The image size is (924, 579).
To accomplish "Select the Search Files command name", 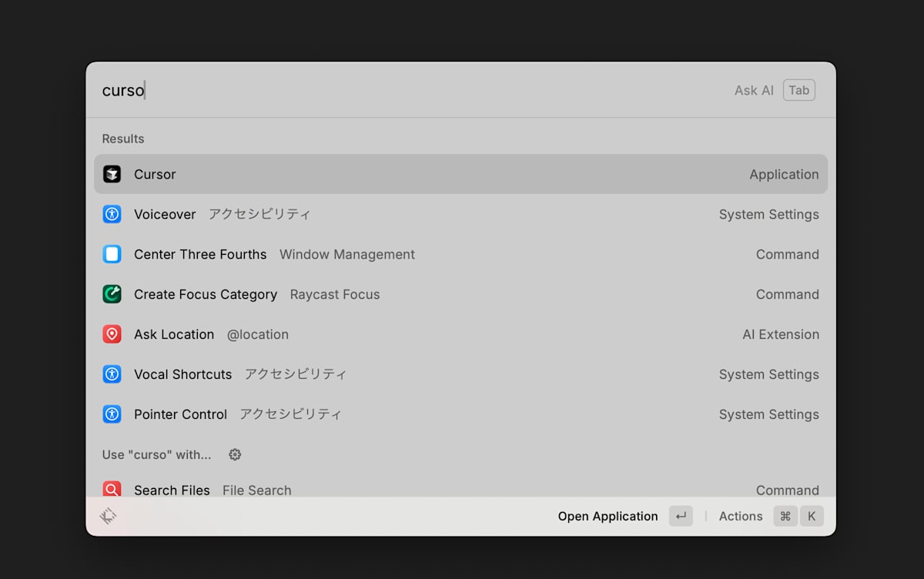I will pos(172,490).
